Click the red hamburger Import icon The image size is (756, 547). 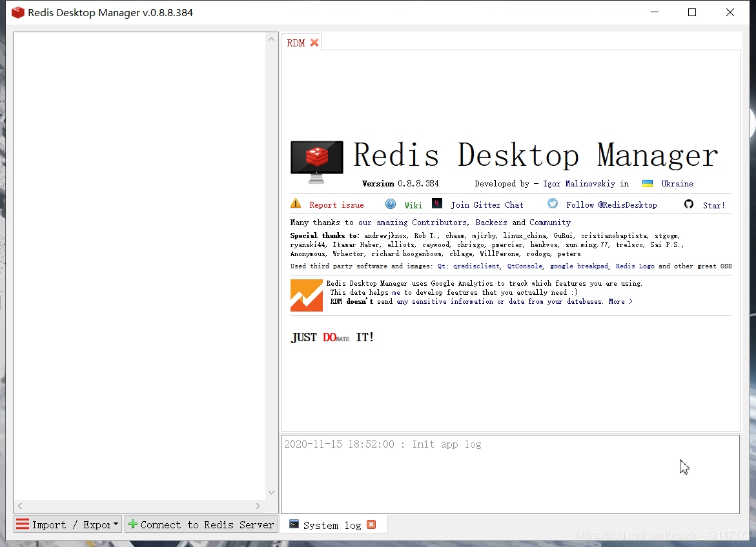22,524
